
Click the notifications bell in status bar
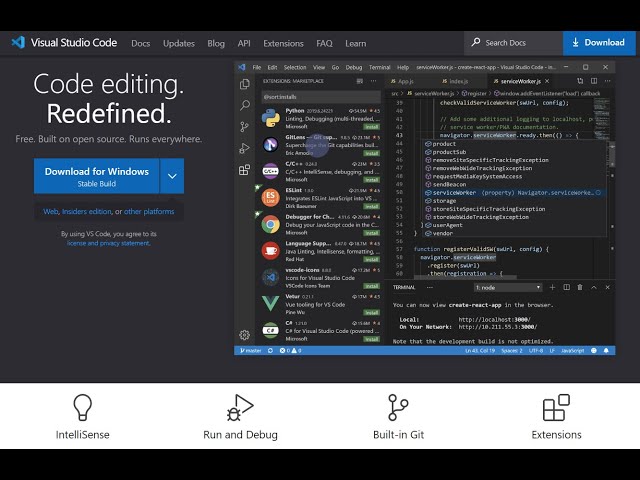(x=606, y=351)
